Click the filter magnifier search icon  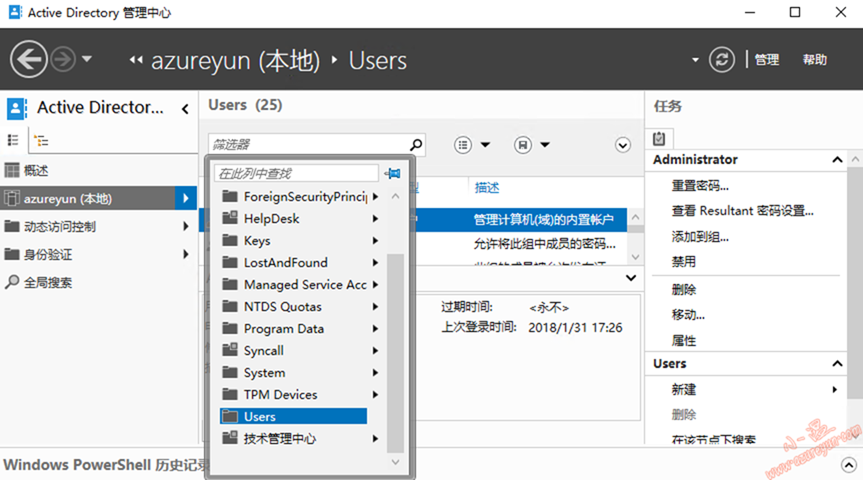pos(417,144)
